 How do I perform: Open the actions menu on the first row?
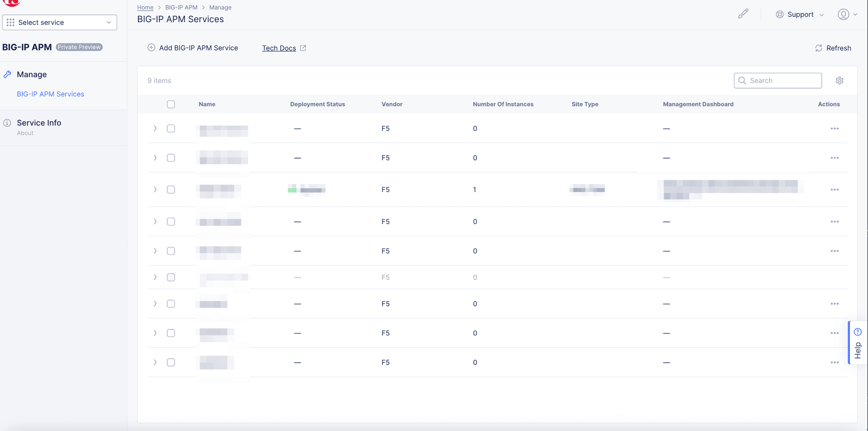(x=835, y=128)
